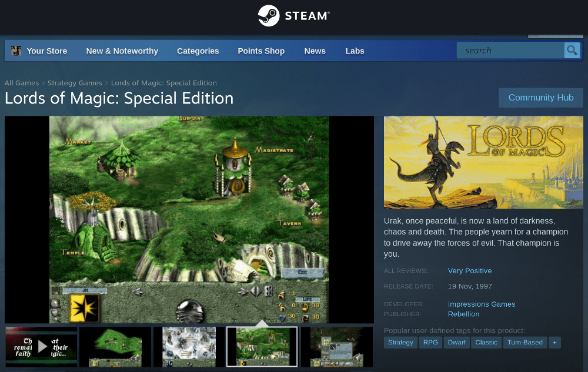Click the plus button to add tags
Viewport: 588px width, 372px height.
pos(554,342)
